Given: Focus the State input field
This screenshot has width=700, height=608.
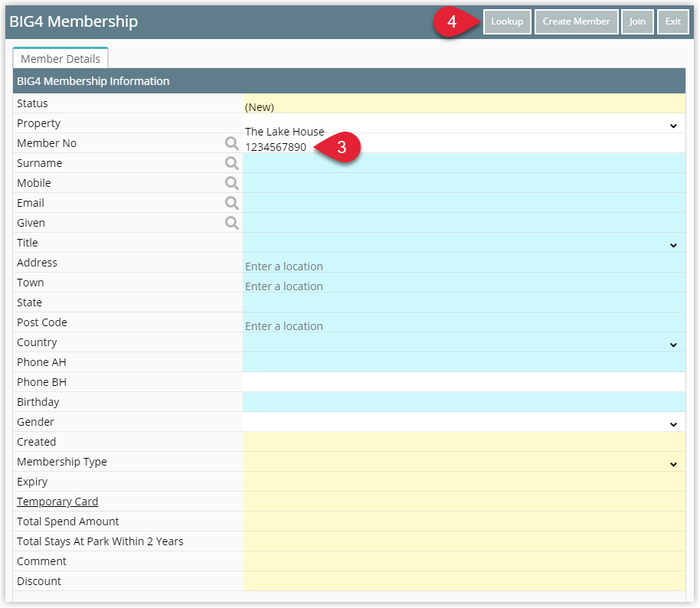Looking at the screenshot, I should [x=464, y=302].
